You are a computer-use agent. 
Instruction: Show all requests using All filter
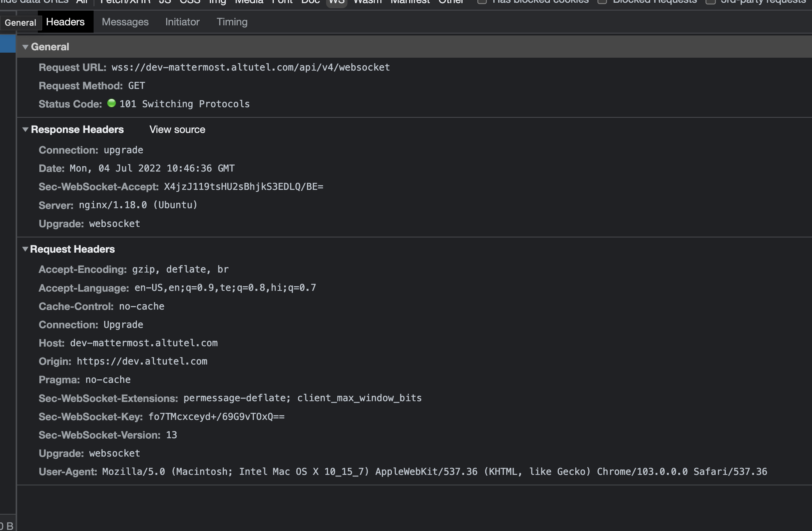82,2
